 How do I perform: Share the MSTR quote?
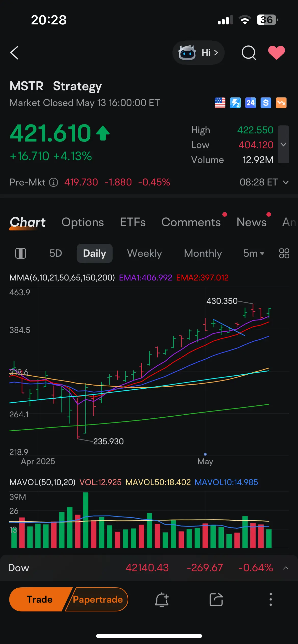pyautogui.click(x=216, y=599)
